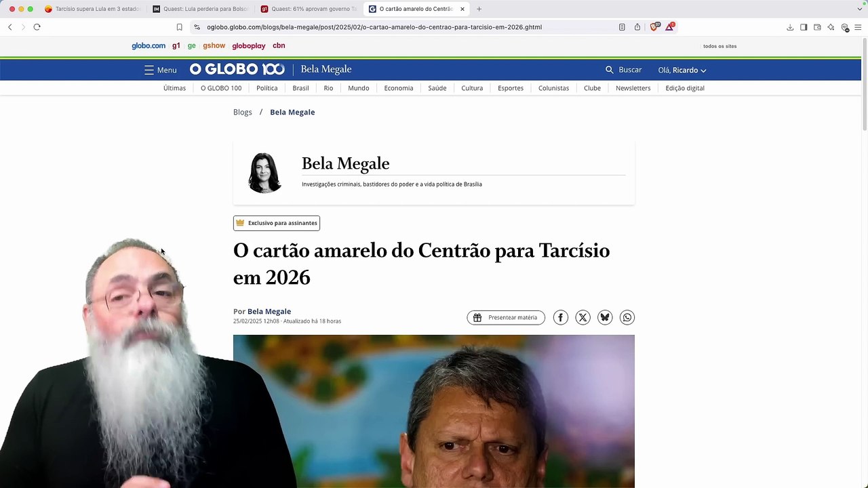The height and width of the screenshot is (488, 868).
Task: Switch to Quaest: Lula perderia tab
Action: coord(201,9)
